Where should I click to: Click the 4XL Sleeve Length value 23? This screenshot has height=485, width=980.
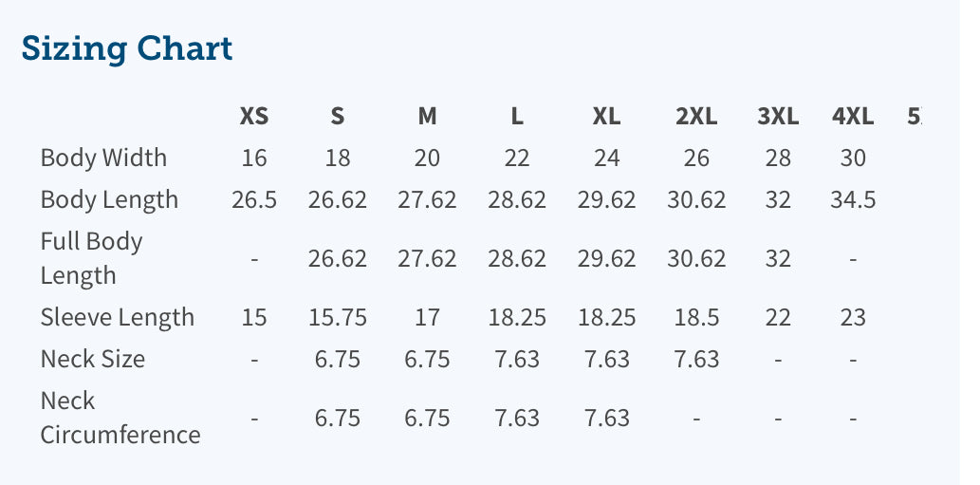coord(853,318)
